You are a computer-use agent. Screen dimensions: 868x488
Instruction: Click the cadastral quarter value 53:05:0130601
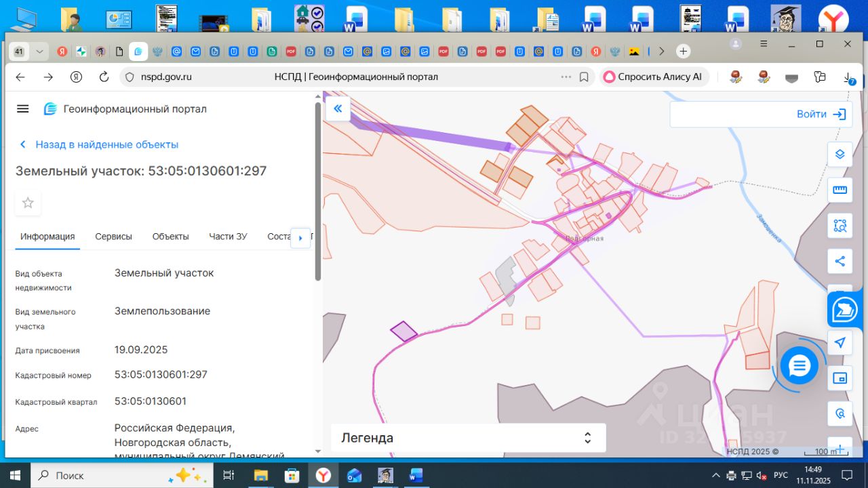[x=151, y=401]
